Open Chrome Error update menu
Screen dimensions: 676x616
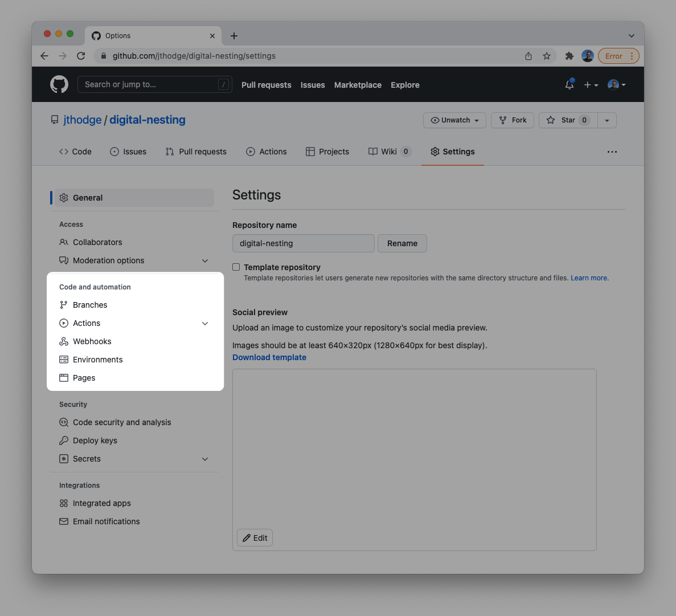(618, 56)
